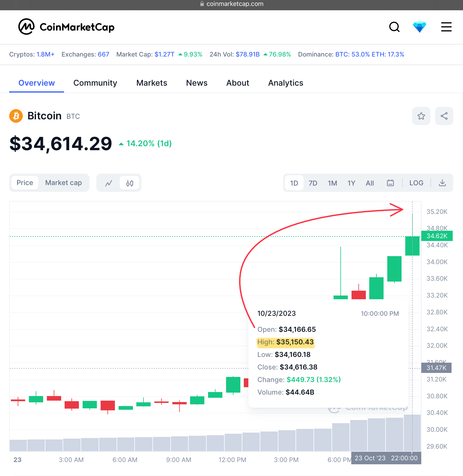Select the 1Y time range
This screenshot has height=476, width=463.
coord(351,183)
